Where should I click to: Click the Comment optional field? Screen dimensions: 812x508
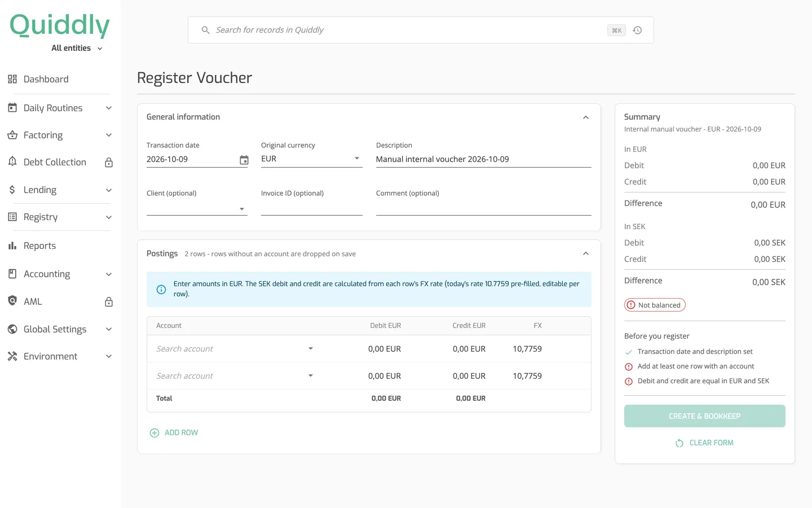click(483, 208)
